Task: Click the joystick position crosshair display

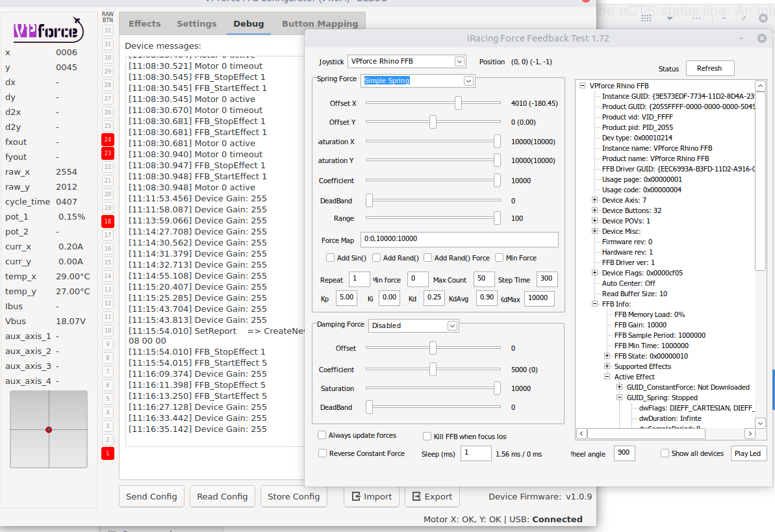Action: [x=49, y=429]
